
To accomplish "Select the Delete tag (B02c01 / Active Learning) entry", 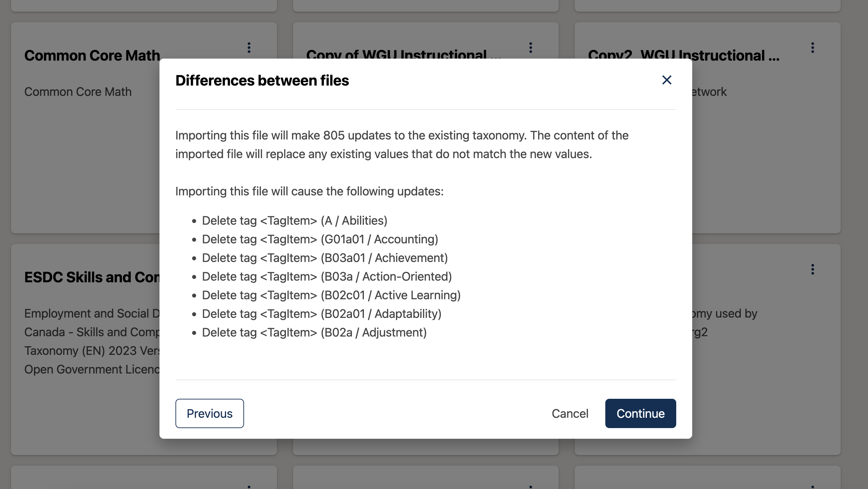I will click(x=331, y=295).
